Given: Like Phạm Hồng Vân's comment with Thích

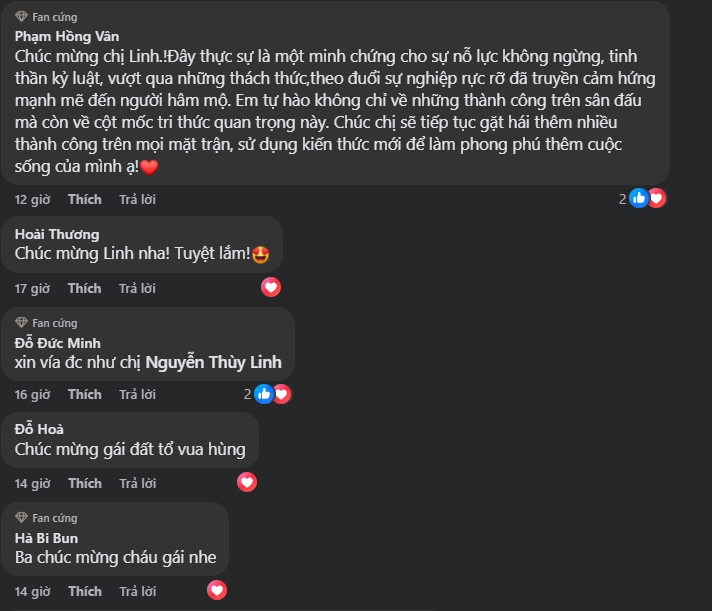Looking at the screenshot, I should (84, 199).
